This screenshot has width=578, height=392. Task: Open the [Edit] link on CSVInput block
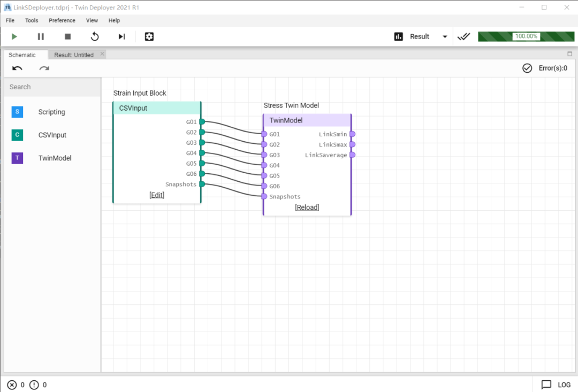(x=157, y=195)
